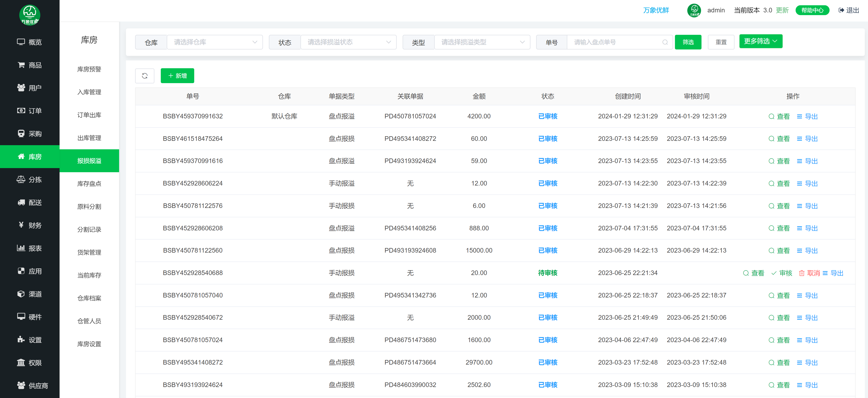Open the 配送 truck icon menu
This screenshot has width=868, height=398.
pos(21,202)
